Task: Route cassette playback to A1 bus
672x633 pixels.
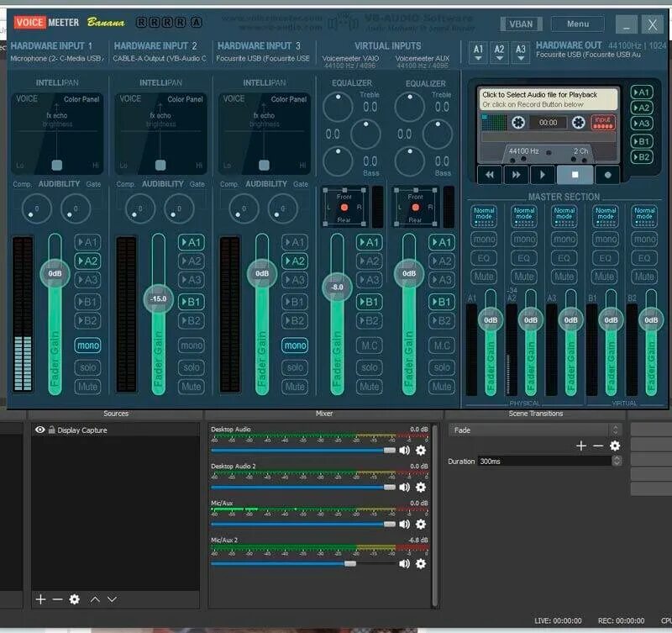Action: 642,92
